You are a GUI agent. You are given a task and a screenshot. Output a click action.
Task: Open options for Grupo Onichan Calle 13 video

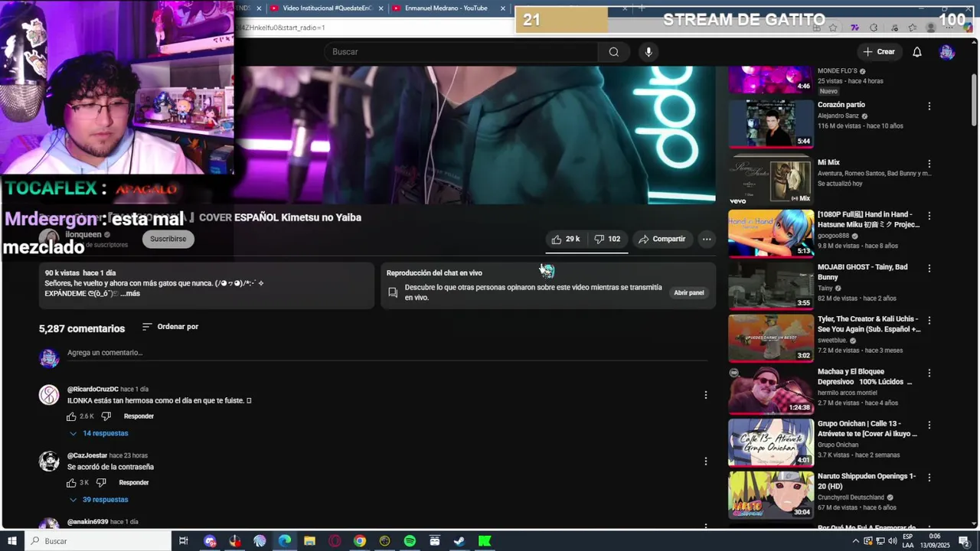pos(929,425)
